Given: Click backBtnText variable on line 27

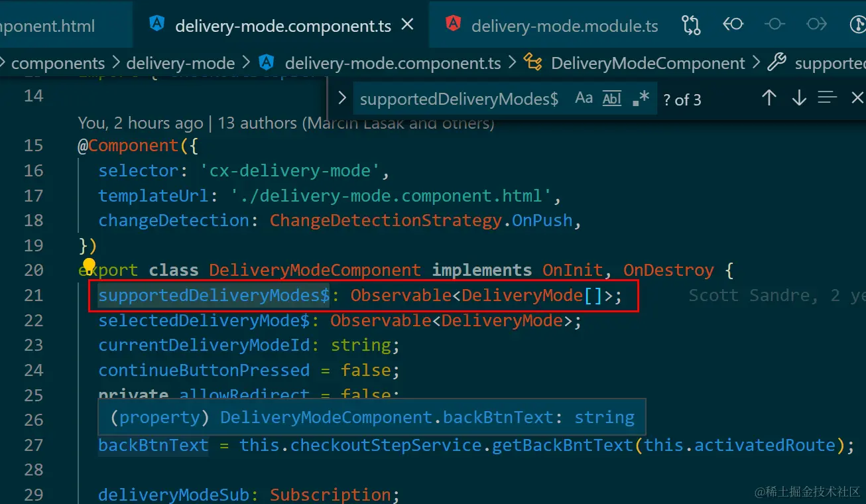Looking at the screenshot, I should (153, 445).
